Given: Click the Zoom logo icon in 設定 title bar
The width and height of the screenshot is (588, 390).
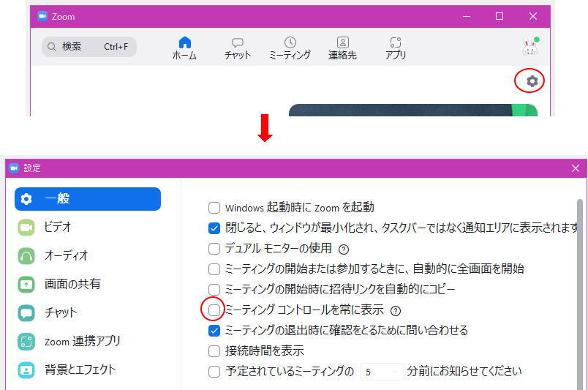Looking at the screenshot, I should (14, 168).
